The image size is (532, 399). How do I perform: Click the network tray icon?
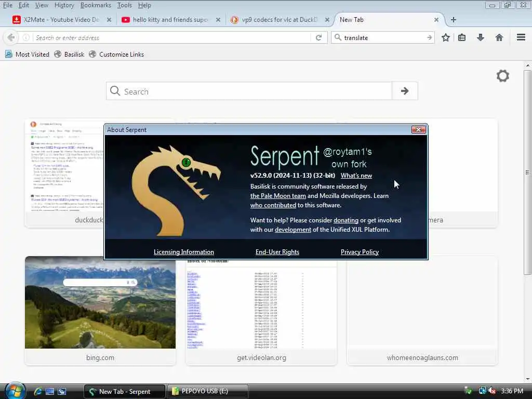(482, 391)
